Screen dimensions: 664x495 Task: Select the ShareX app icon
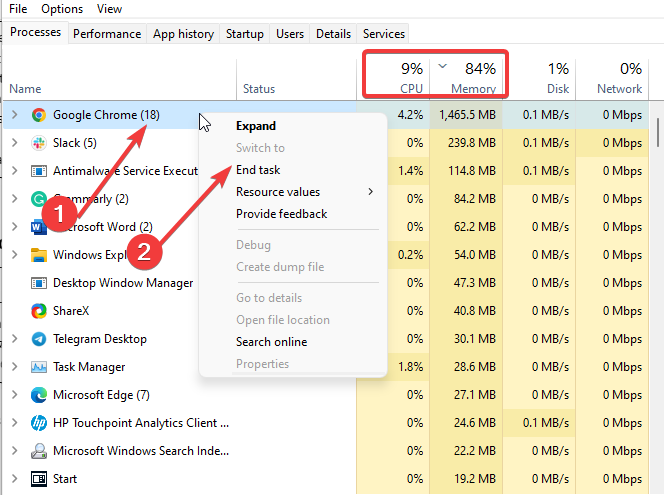coord(39,311)
